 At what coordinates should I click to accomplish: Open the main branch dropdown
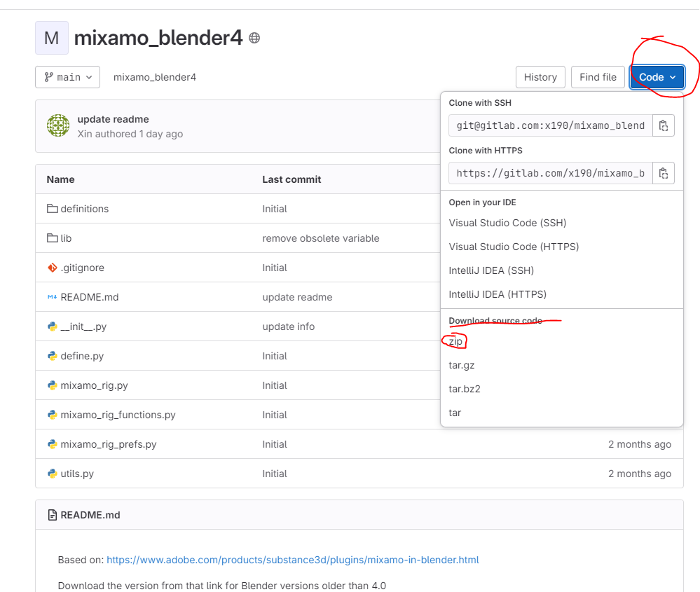coord(68,77)
